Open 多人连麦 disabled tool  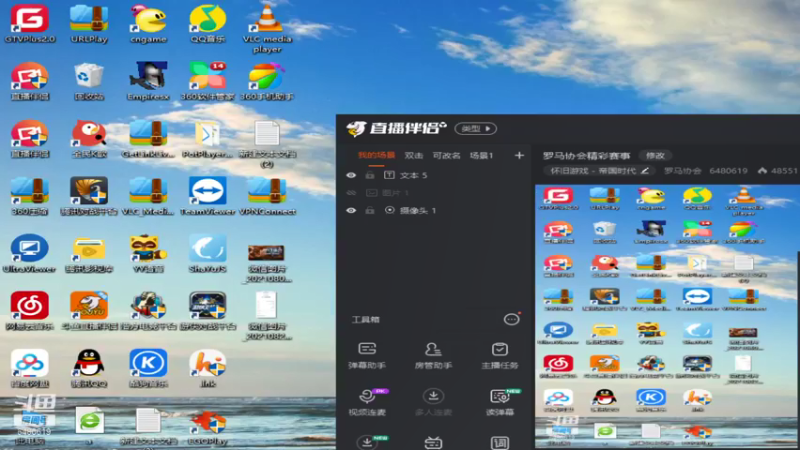pyautogui.click(x=433, y=402)
